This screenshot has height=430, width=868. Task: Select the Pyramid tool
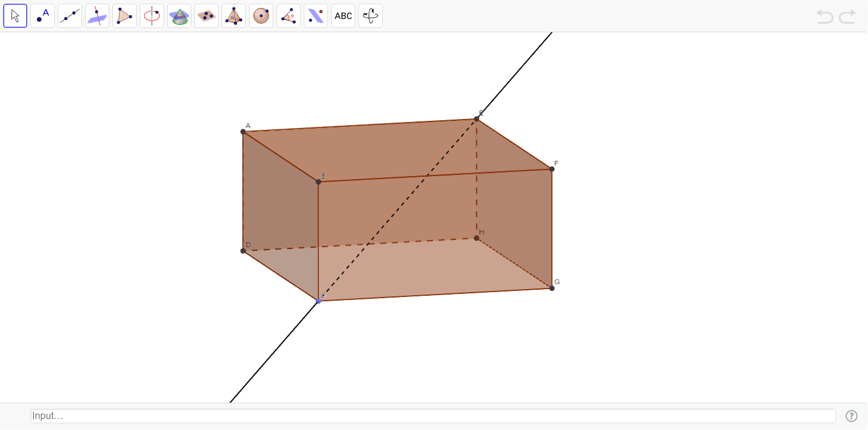point(234,16)
